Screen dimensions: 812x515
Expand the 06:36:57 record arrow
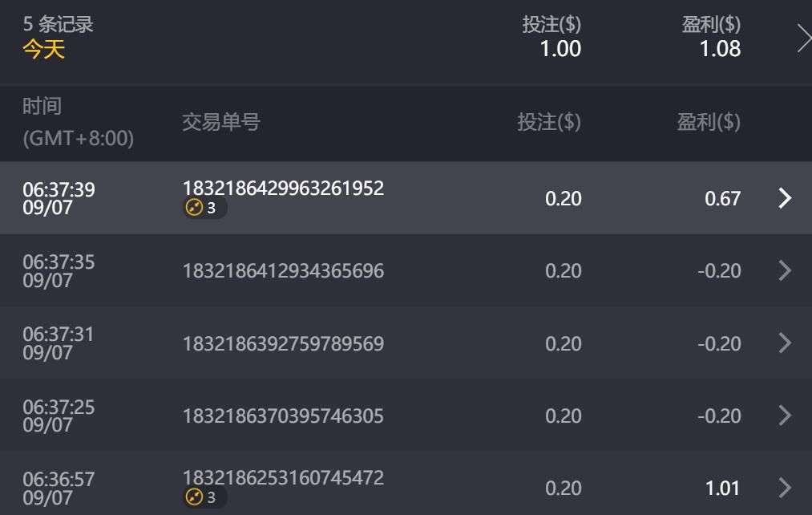tap(785, 488)
